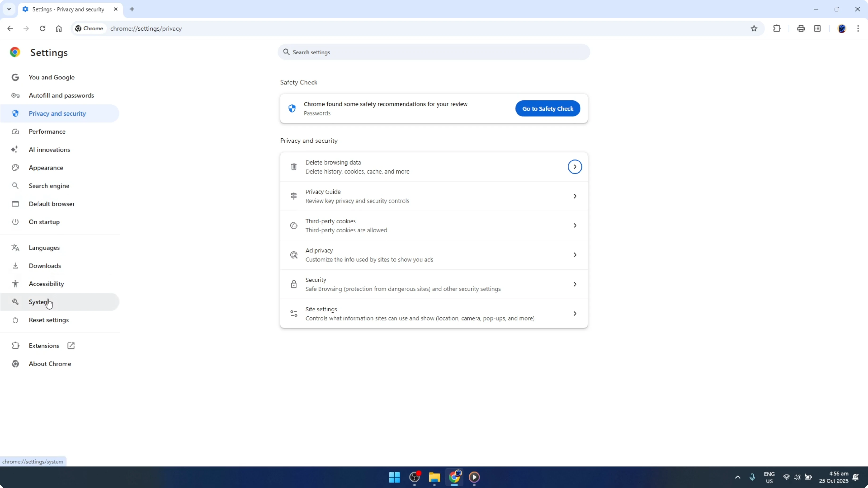Open the Extensions external link in sidebar
Viewport: 868px width, 488px height.
71,346
